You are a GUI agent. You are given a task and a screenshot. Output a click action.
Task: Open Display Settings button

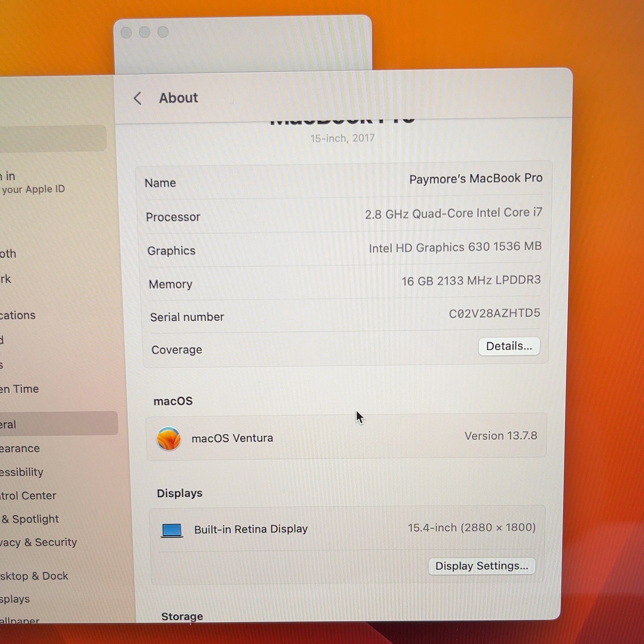[x=482, y=566]
